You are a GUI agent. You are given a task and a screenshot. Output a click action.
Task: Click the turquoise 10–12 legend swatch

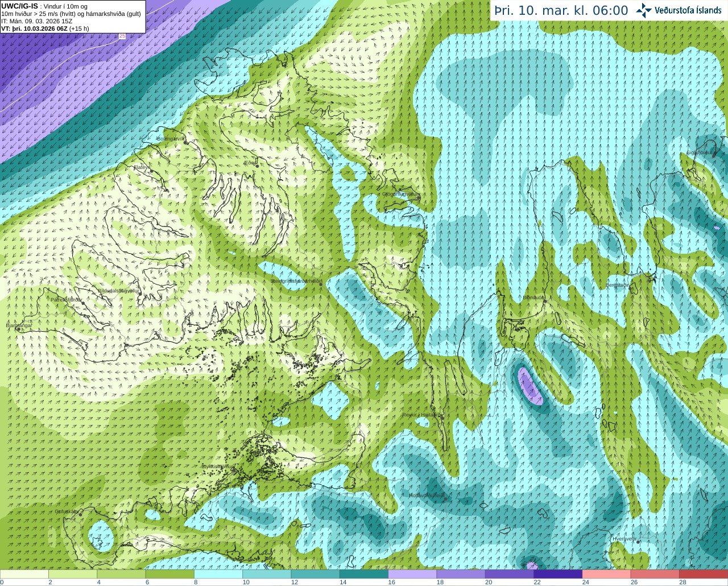point(267,574)
